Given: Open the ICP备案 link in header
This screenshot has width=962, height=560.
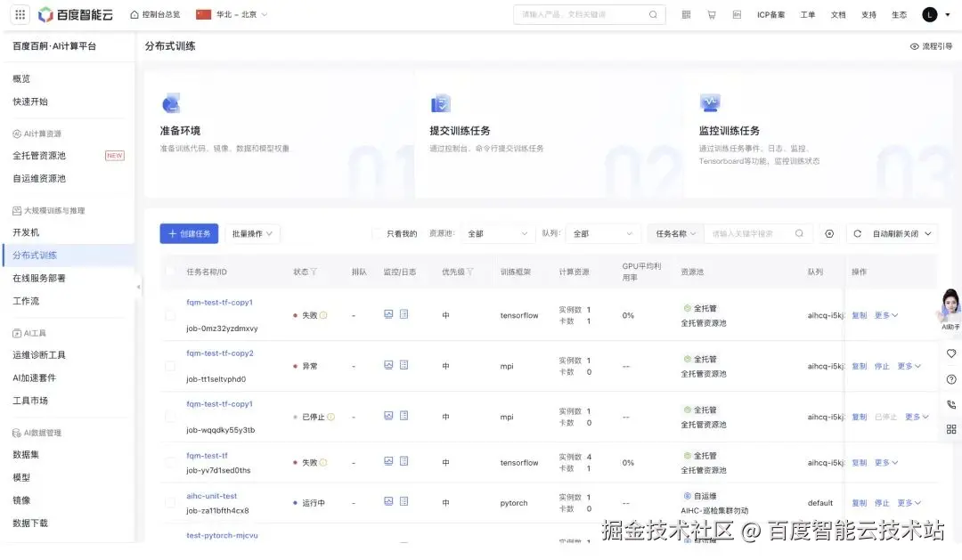Looking at the screenshot, I should tap(770, 15).
